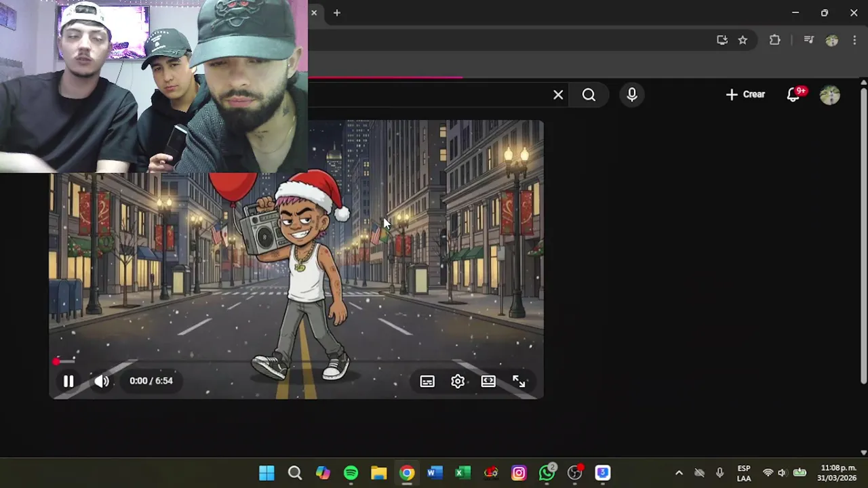The width and height of the screenshot is (868, 488).
Task: Open Microsoft Word from the taskbar
Action: coord(435,473)
